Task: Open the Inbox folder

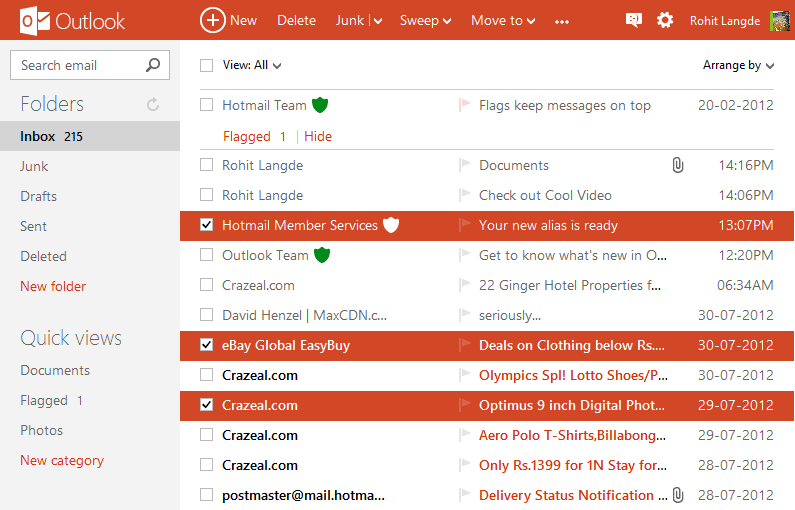Action: [x=90, y=136]
